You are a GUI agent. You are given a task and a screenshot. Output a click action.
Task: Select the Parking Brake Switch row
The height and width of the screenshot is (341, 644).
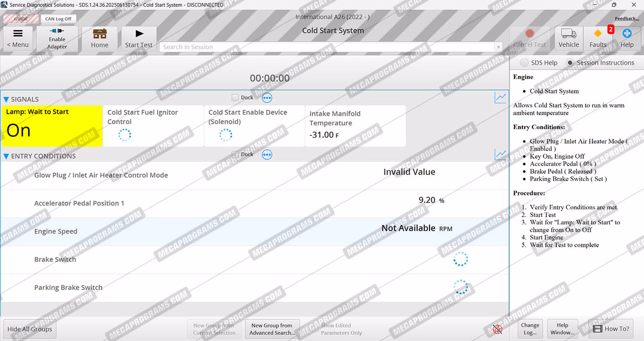tap(255, 288)
